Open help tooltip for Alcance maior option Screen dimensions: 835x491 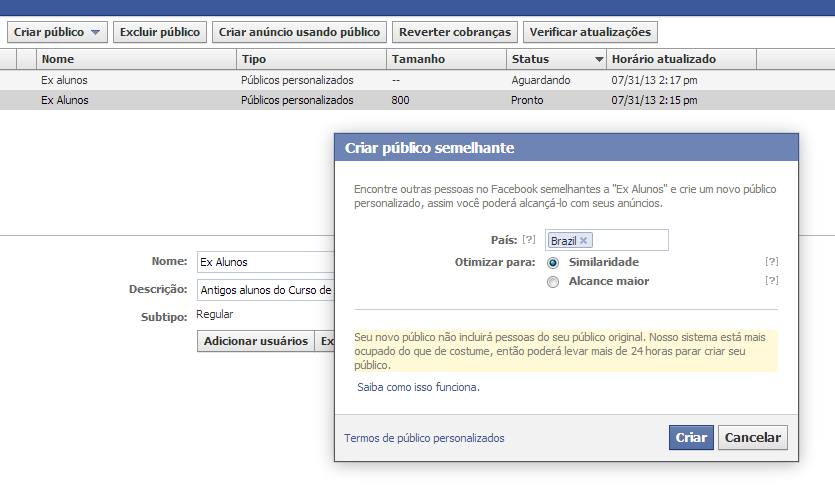tap(771, 281)
